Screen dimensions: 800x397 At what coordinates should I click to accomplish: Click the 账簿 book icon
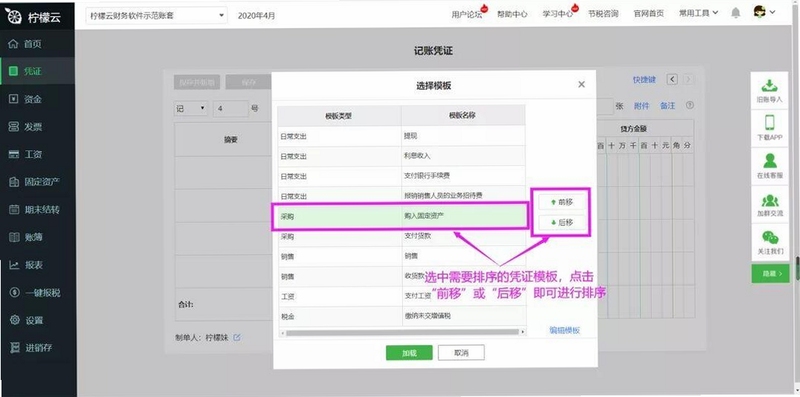[14, 237]
